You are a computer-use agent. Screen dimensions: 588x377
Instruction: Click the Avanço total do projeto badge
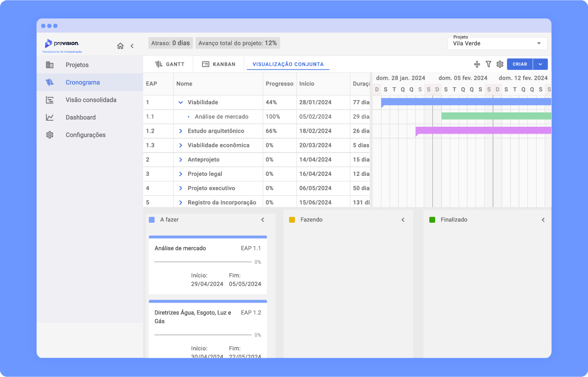tap(238, 43)
